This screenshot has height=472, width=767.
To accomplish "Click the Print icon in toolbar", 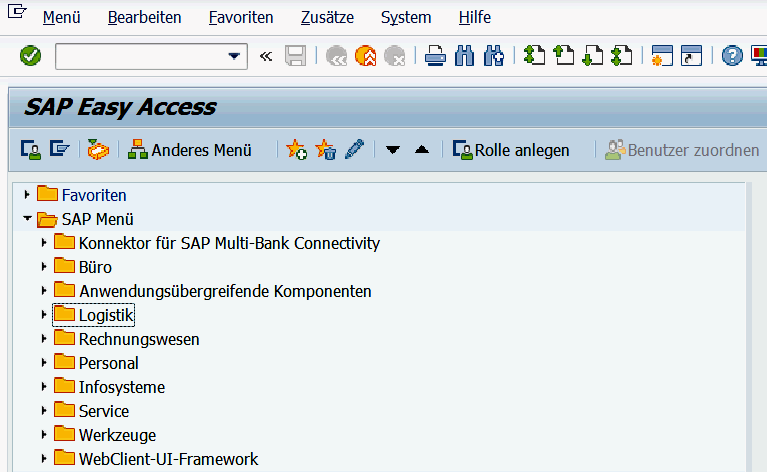I will pos(435,56).
